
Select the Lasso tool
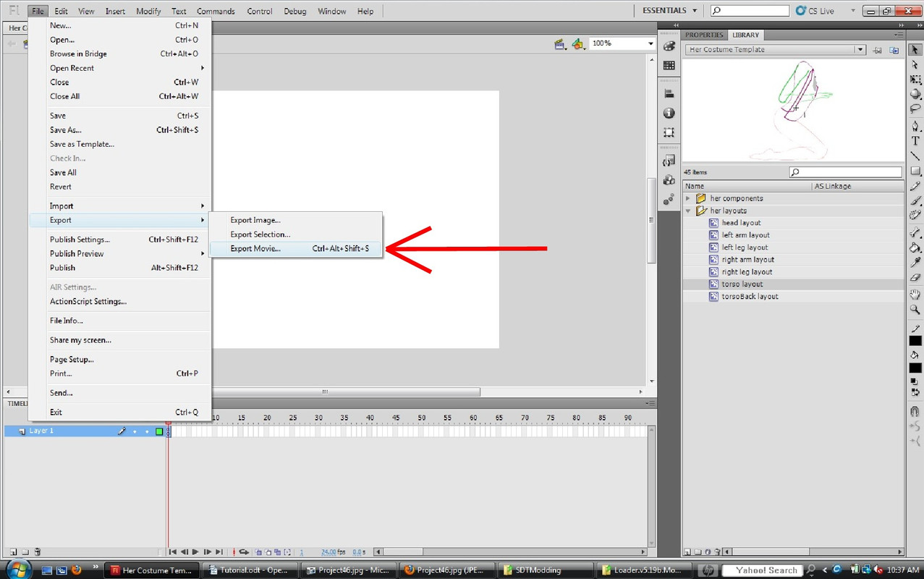915,109
